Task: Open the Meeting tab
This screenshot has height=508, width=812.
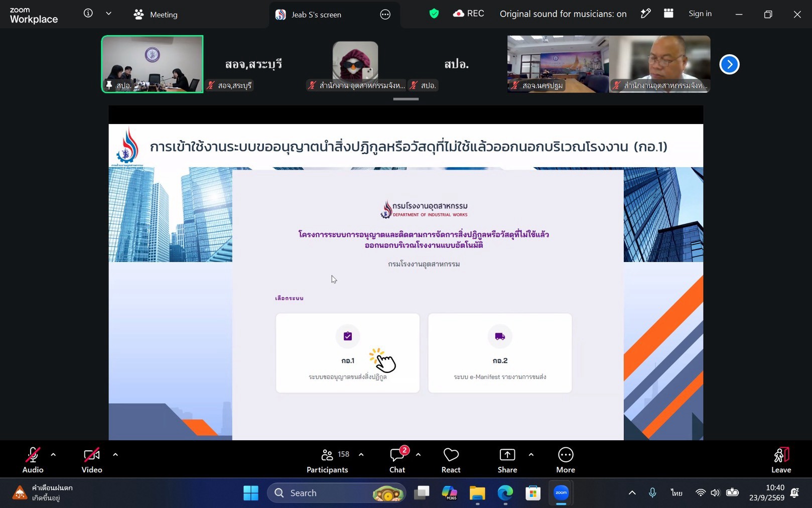Action: pyautogui.click(x=156, y=15)
